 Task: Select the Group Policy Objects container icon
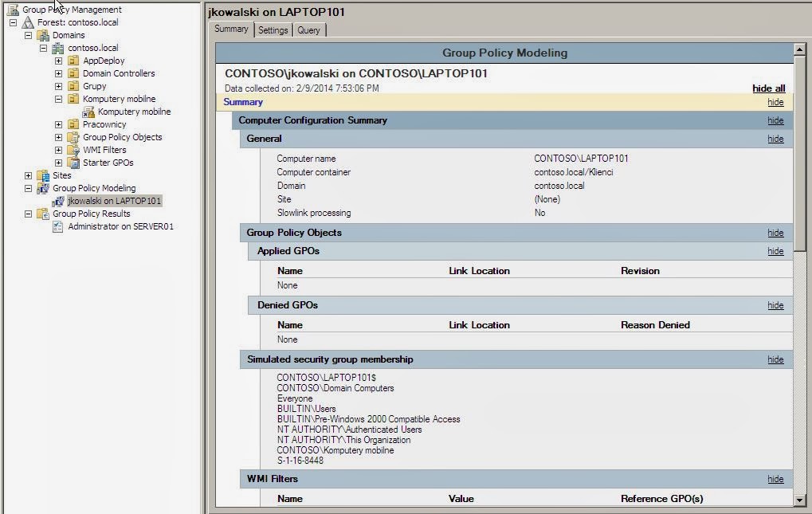(x=73, y=136)
